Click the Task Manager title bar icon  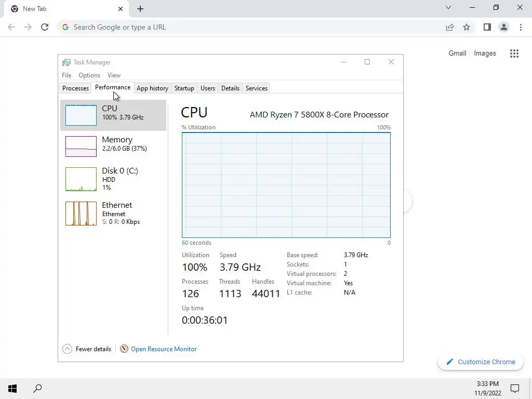click(66, 62)
